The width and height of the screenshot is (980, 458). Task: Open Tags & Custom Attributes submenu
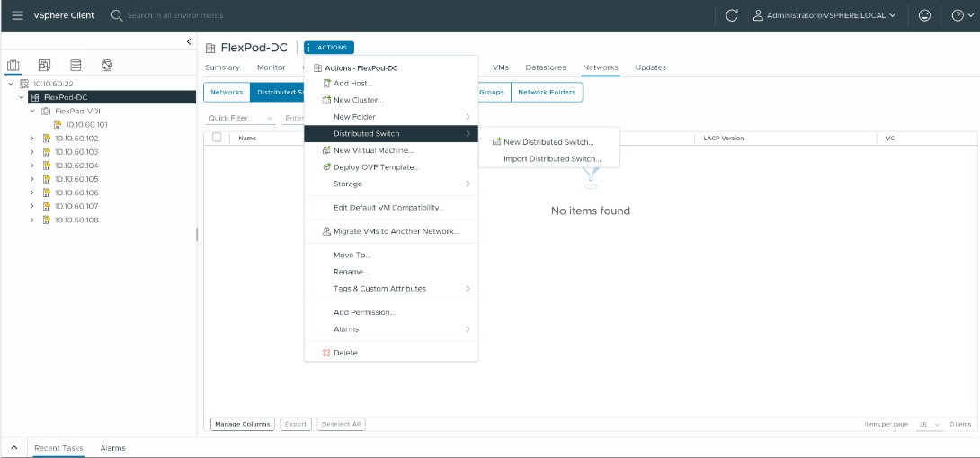click(391, 289)
